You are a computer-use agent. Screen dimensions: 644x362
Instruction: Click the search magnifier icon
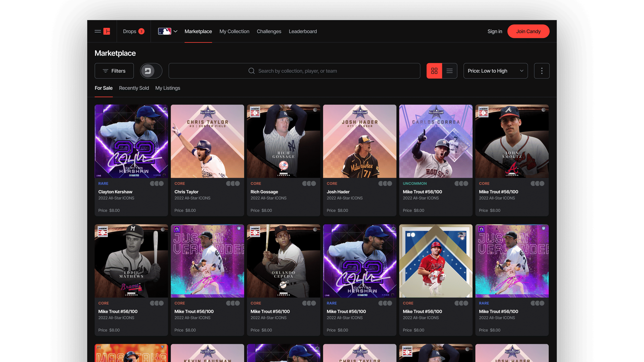click(251, 71)
